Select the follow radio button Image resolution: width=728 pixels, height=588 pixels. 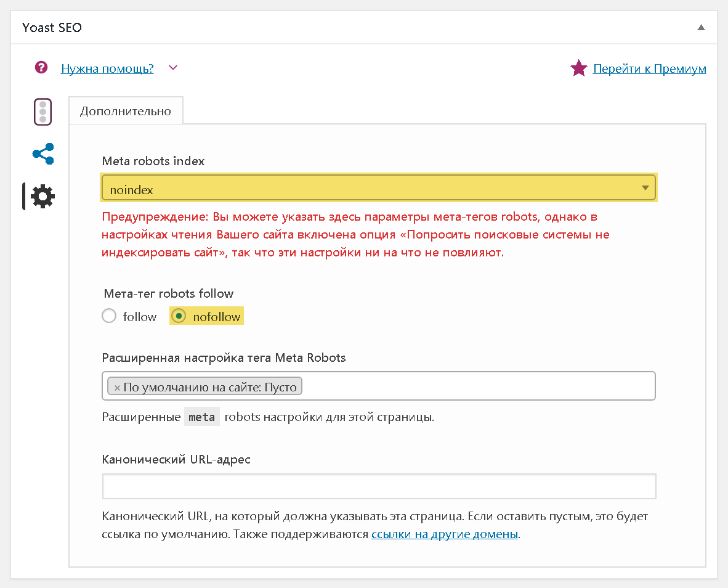(109, 316)
